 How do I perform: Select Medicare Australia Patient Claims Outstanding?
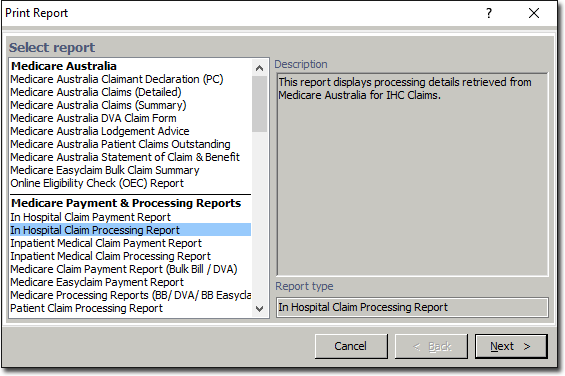[120, 144]
